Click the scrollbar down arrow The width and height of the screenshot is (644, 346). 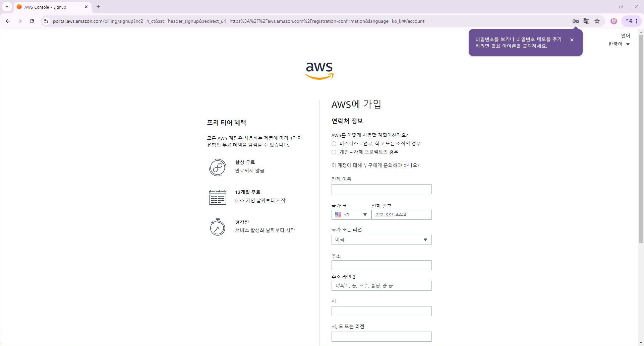(x=641, y=343)
